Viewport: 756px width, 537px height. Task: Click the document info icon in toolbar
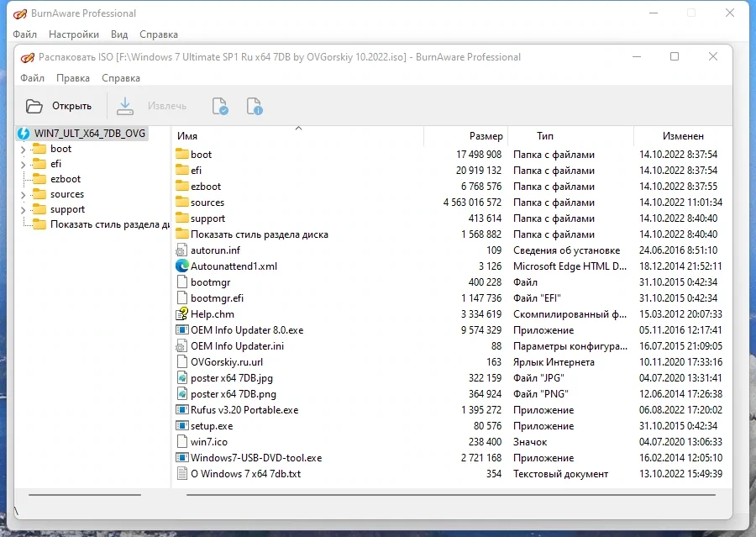254,106
